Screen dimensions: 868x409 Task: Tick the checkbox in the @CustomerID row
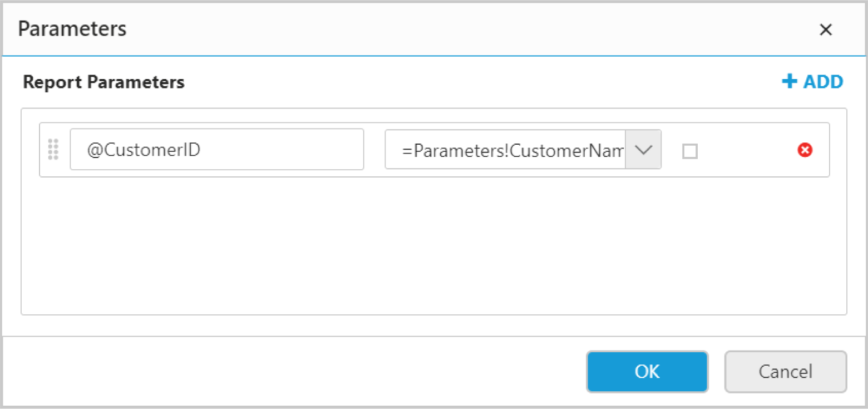coord(690,151)
